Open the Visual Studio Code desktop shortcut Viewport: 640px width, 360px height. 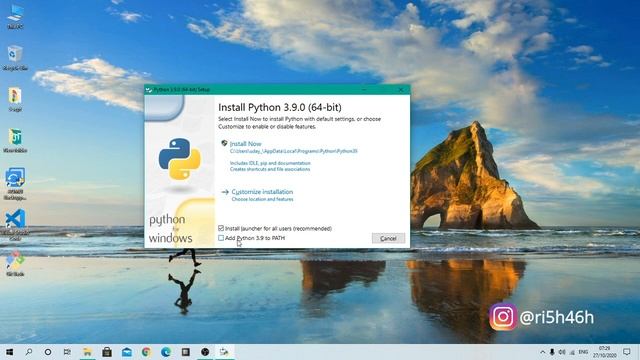click(16, 224)
